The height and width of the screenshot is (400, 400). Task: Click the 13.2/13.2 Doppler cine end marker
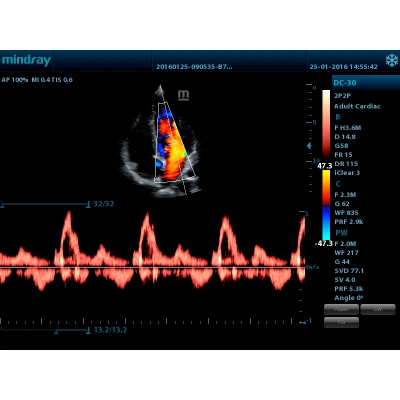(88, 331)
